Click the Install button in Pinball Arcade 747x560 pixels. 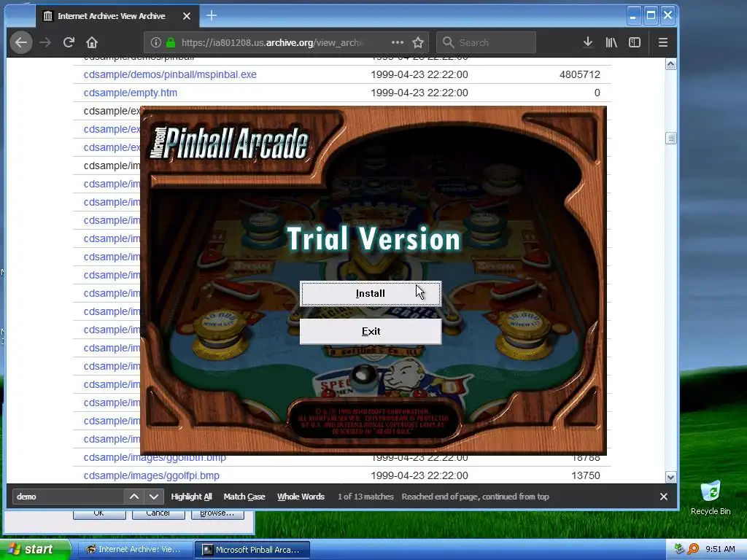[x=370, y=293]
